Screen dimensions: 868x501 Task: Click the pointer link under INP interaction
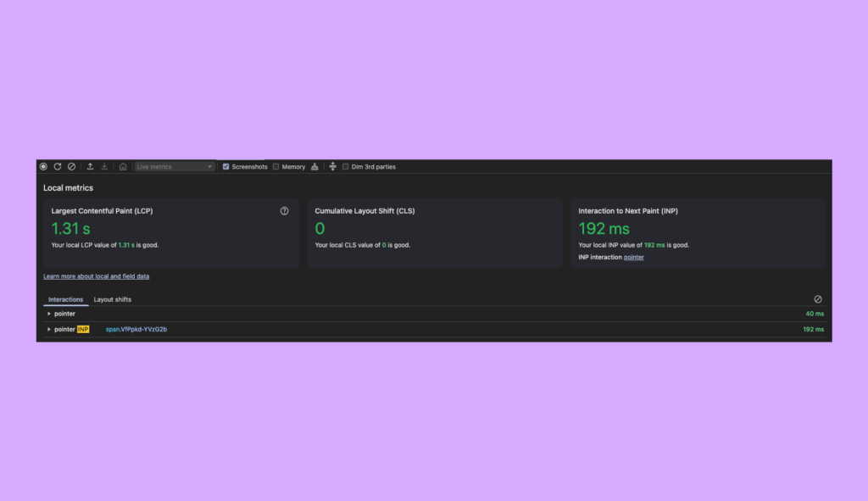(634, 257)
